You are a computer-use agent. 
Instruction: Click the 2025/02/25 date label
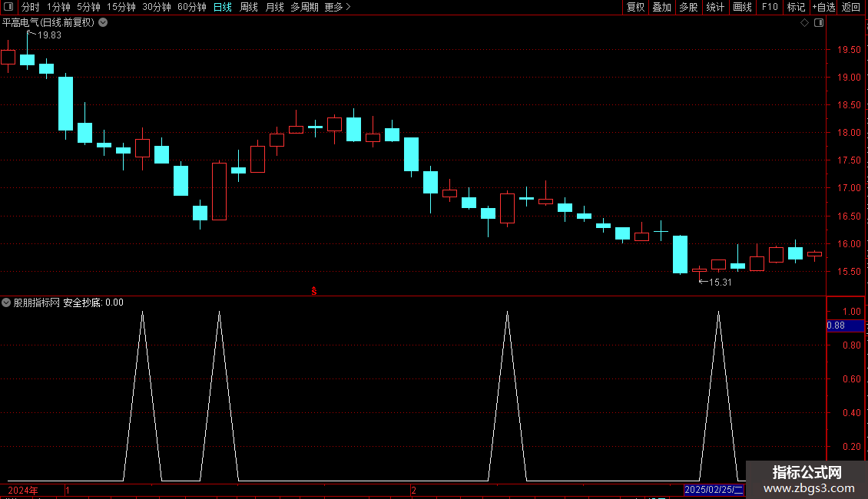(x=714, y=490)
